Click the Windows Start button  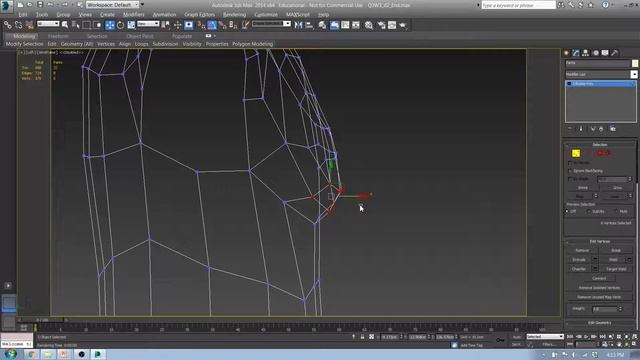pos(11,354)
